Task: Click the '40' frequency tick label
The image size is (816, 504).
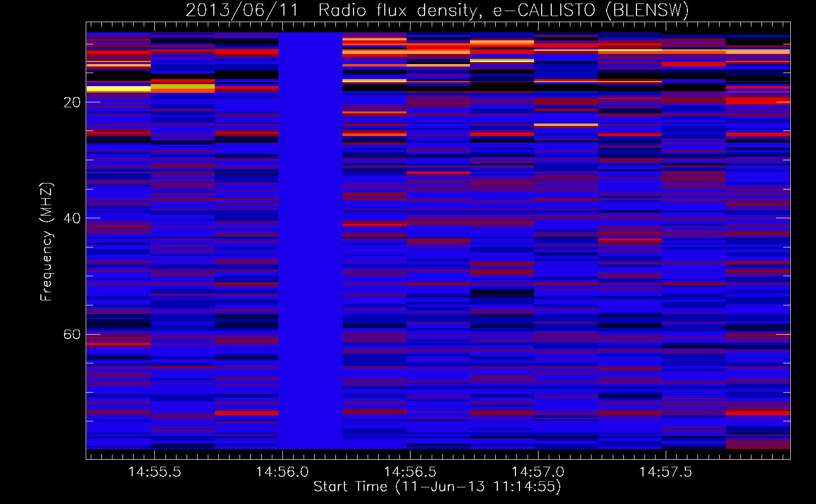Action: coord(72,218)
